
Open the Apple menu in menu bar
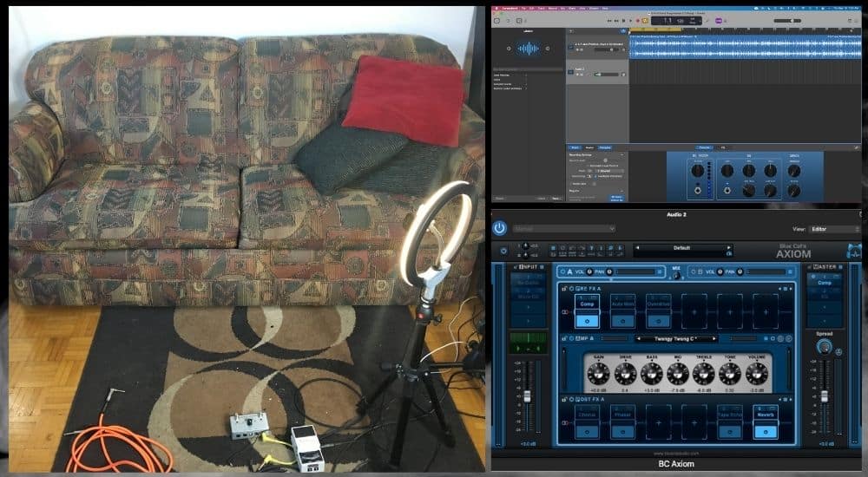click(497, 9)
